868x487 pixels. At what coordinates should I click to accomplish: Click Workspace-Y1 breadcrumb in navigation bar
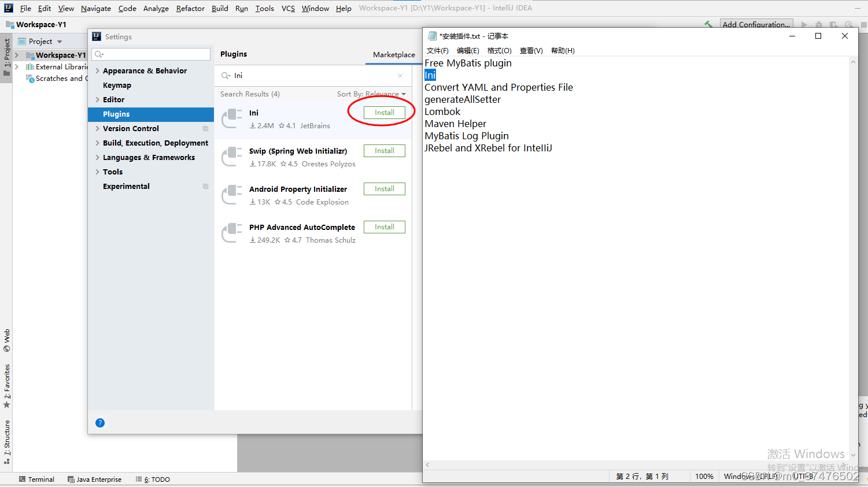click(36, 25)
